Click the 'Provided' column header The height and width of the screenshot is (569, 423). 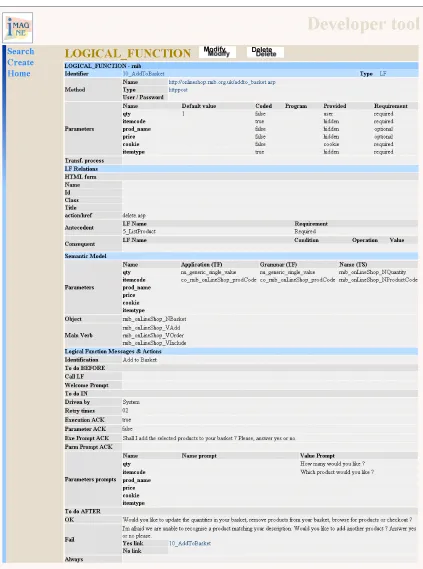[x=335, y=106]
